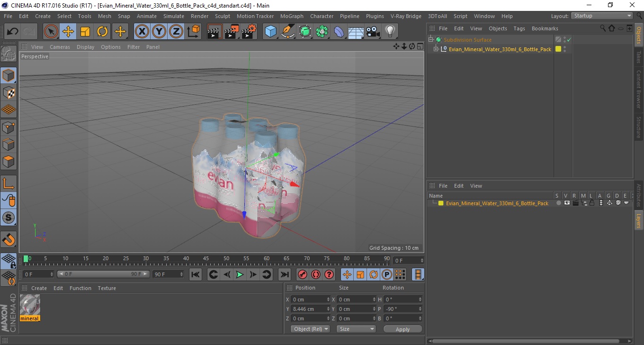Add a Subdivision Surface generator
The width and height of the screenshot is (644, 345).
(305, 32)
